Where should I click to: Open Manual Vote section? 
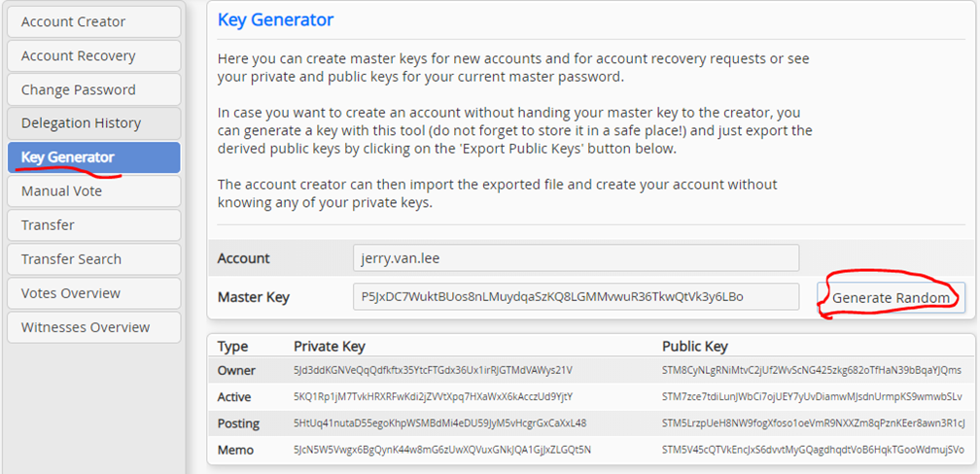[93, 191]
